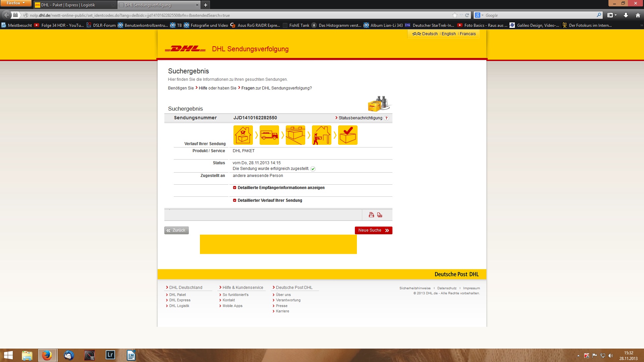Click the Thunderbird taskbar icon
This screenshot has height=362, width=644.
[x=69, y=355]
